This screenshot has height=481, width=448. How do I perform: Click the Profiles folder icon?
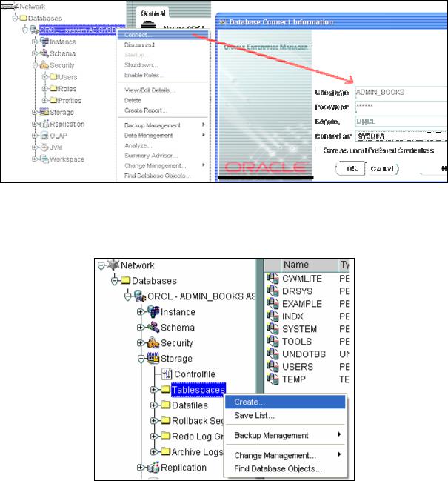(53, 100)
